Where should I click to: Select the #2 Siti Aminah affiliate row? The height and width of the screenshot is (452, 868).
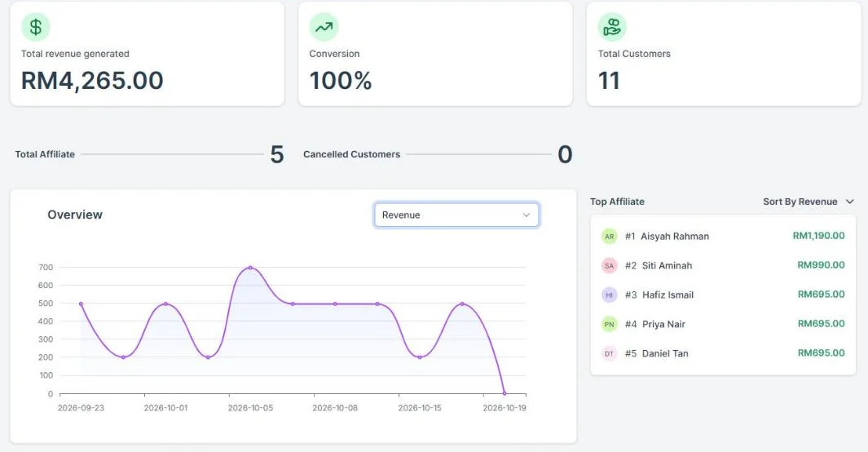[x=723, y=266]
